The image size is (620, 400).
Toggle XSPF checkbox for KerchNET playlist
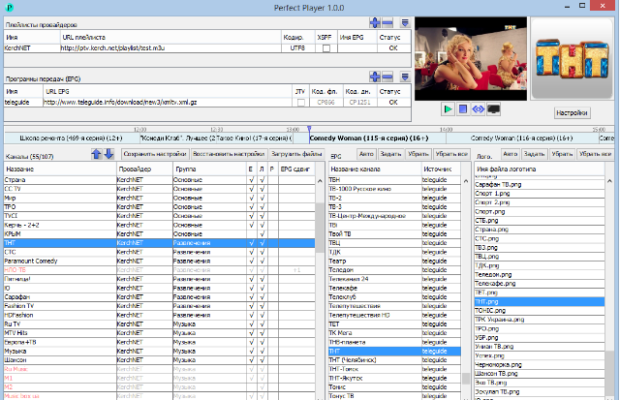[x=326, y=48]
